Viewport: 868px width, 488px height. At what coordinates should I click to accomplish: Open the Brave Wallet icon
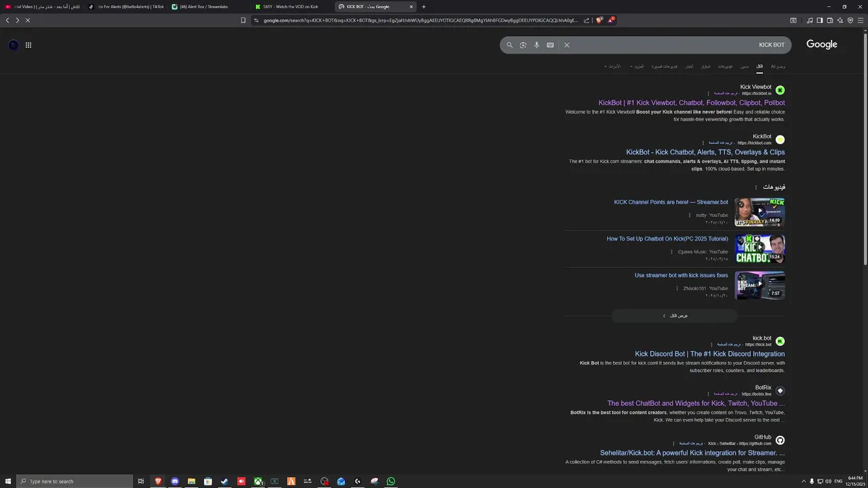(x=830, y=20)
